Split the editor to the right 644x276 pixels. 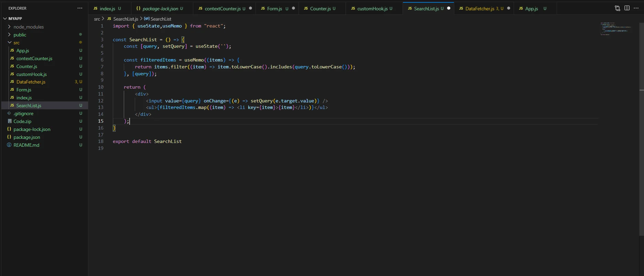[x=627, y=8]
